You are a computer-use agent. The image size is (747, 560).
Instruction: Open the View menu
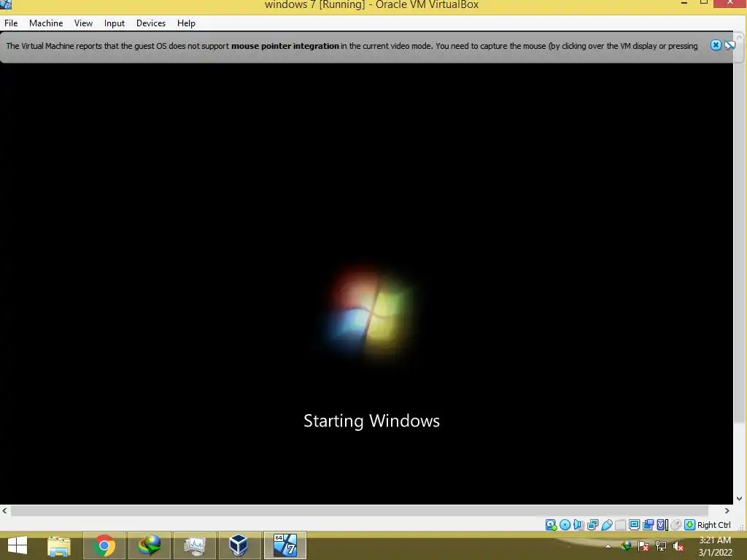click(83, 23)
